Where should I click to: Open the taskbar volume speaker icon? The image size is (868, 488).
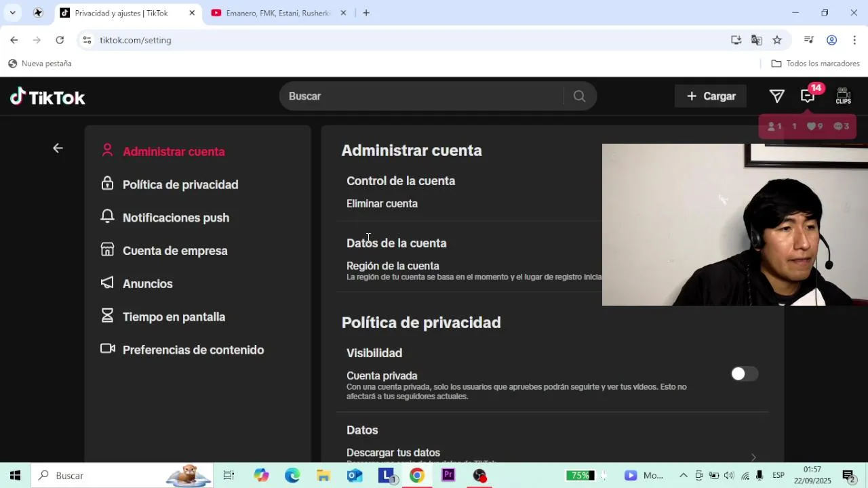click(x=729, y=475)
